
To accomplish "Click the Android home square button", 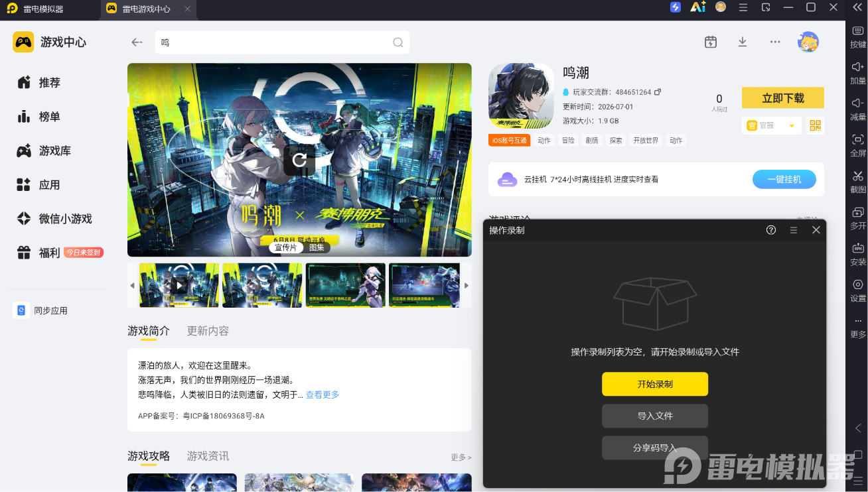I will tap(858, 454).
